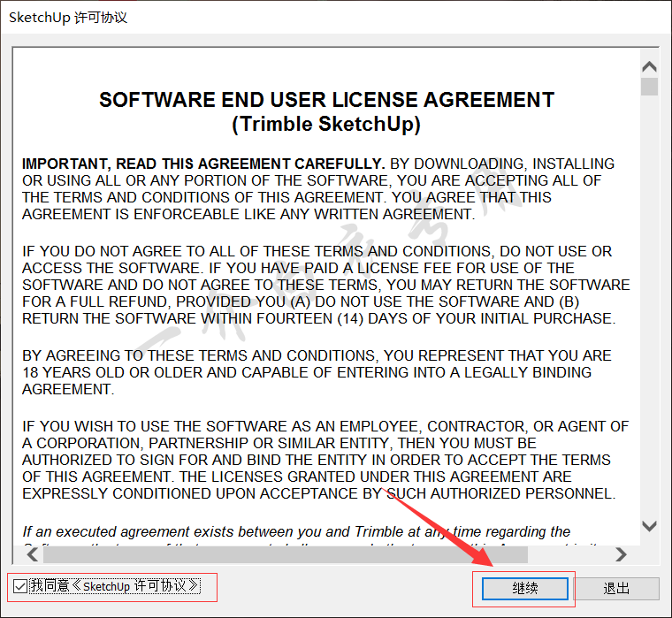The width and height of the screenshot is (672, 618).
Task: Click the horizontal scrollbar thumb
Action: click(286, 554)
